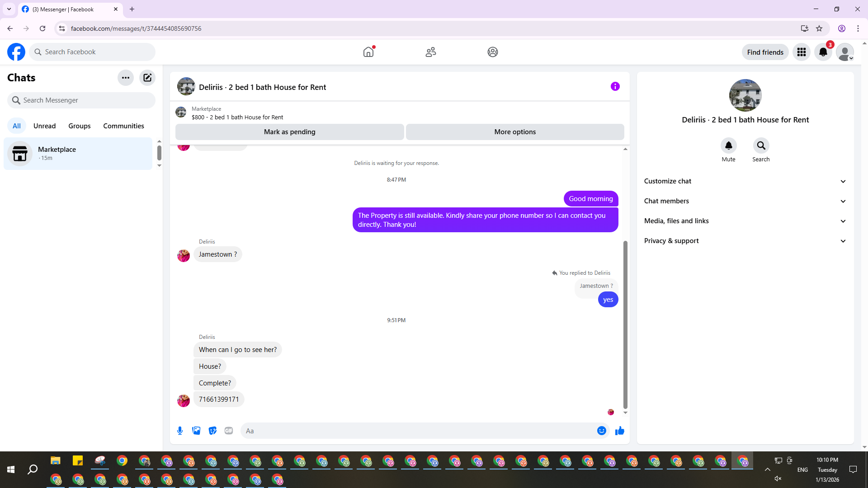Click Mark as pending button
The width and height of the screenshot is (868, 488).
[x=289, y=132]
